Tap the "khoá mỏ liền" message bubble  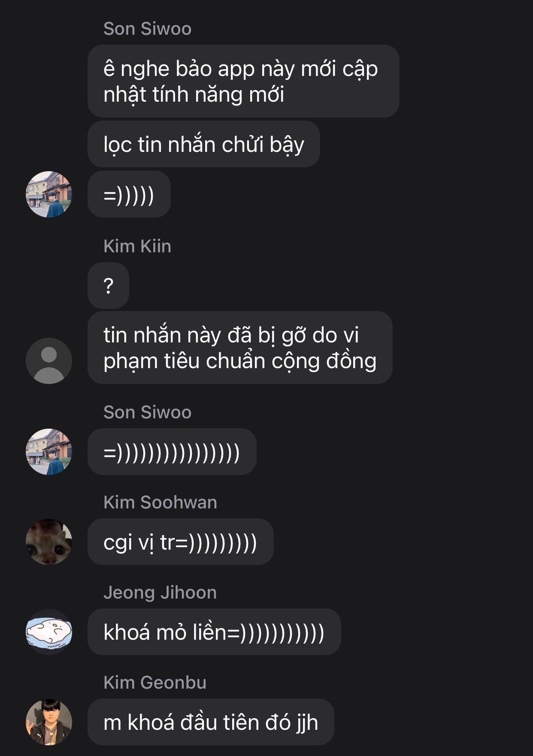[214, 632]
